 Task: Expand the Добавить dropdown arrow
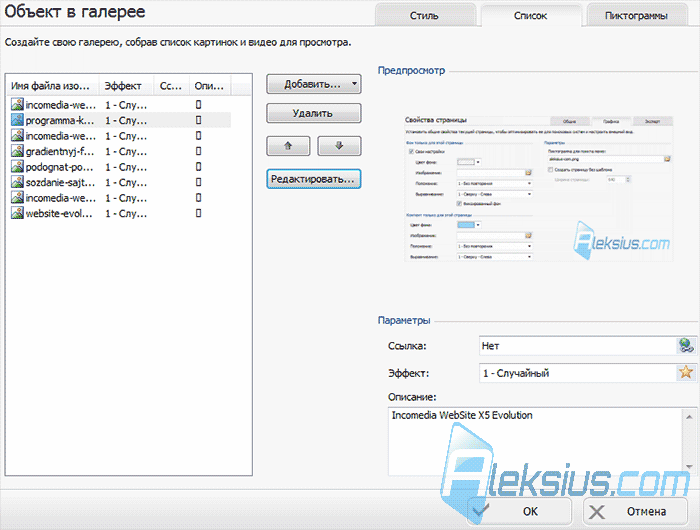tap(354, 84)
